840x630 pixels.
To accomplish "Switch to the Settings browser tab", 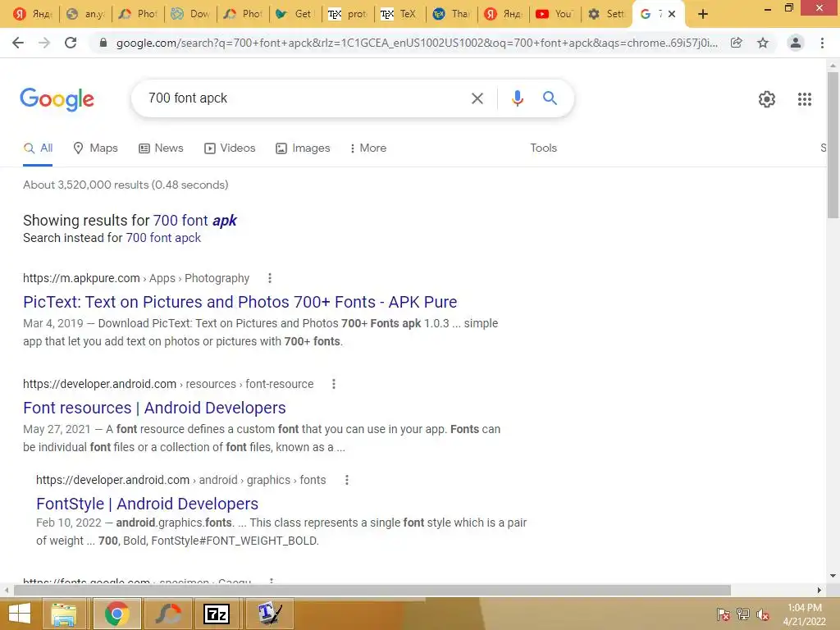I will (x=606, y=15).
